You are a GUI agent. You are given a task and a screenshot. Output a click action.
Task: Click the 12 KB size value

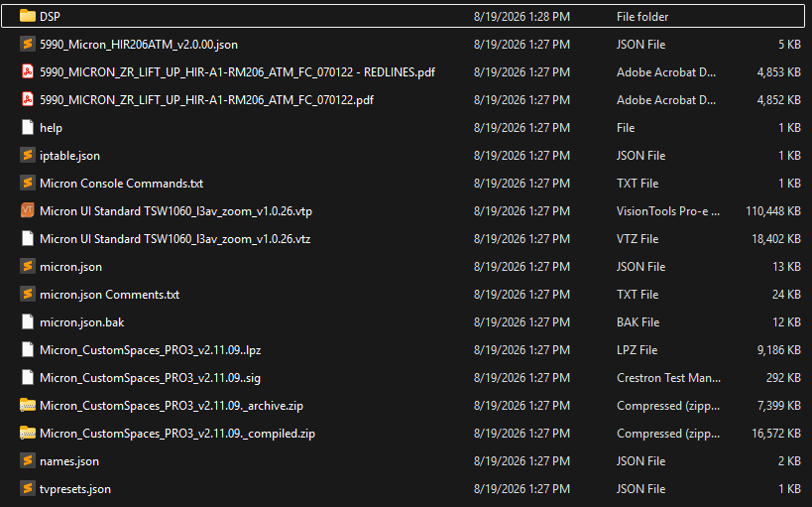[786, 322]
